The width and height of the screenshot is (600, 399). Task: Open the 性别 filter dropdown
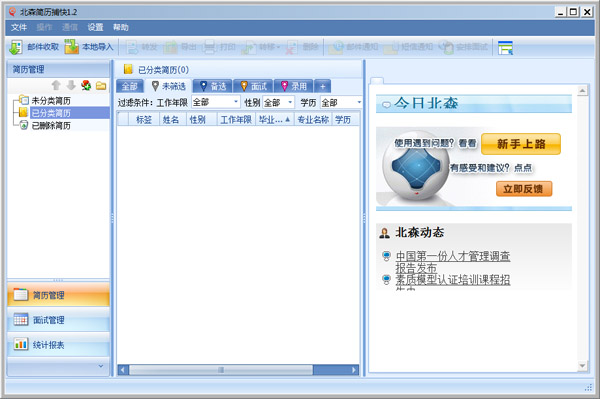coord(278,103)
